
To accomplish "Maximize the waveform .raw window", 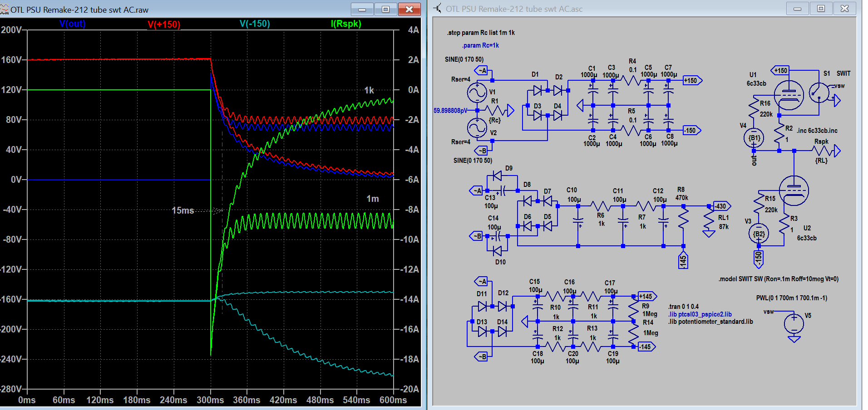I will point(385,9).
